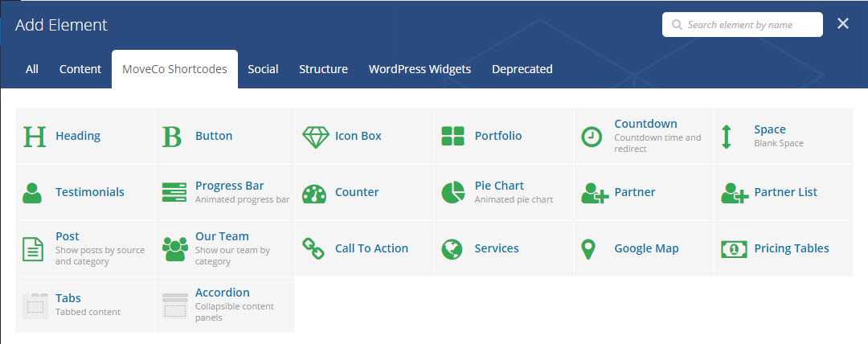The width and height of the screenshot is (868, 344).
Task: Click the Button element B icon
Action: [172, 137]
